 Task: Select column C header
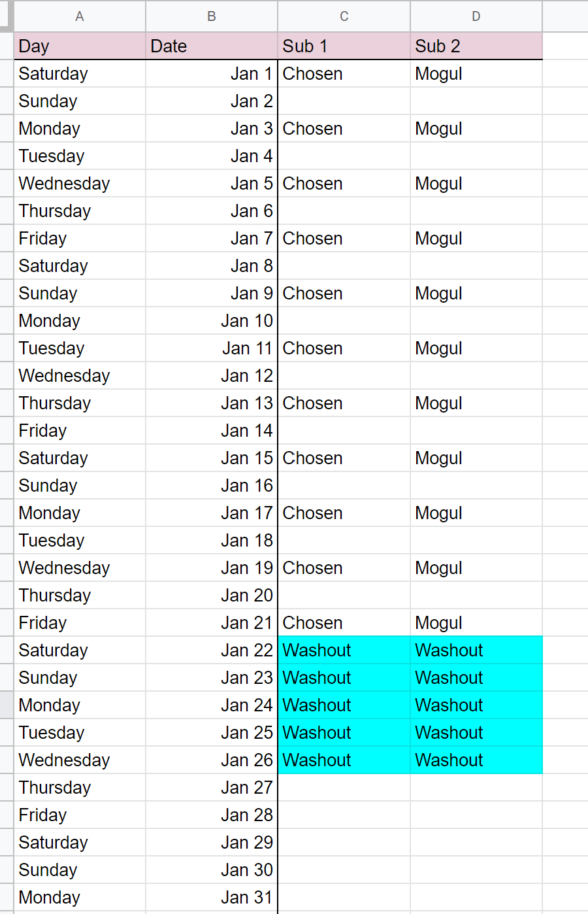[x=344, y=16]
